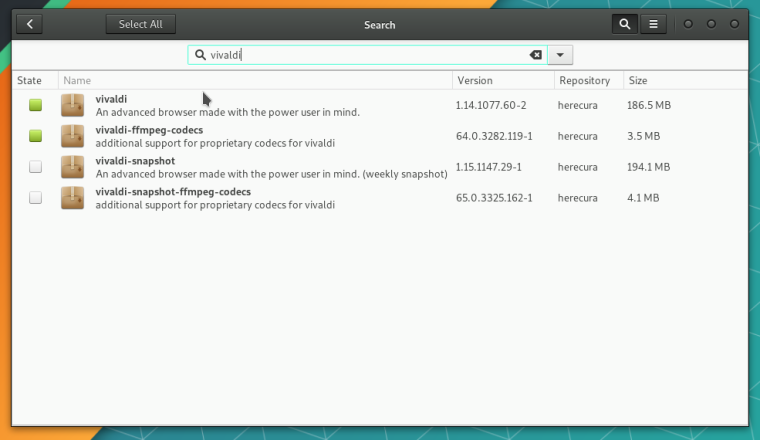Viewport: 760px width, 440px height.
Task: Focus the vivaldi search input field
Action: click(367, 55)
